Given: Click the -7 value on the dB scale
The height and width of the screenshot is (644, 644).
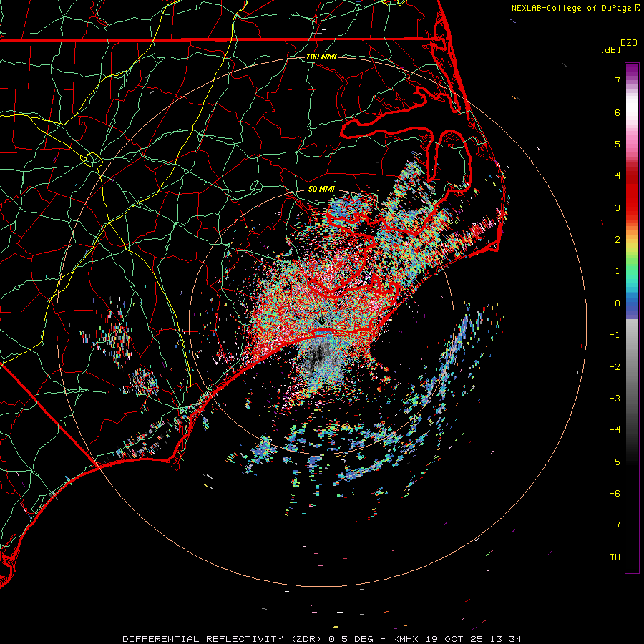Looking at the screenshot, I should pyautogui.click(x=615, y=525).
